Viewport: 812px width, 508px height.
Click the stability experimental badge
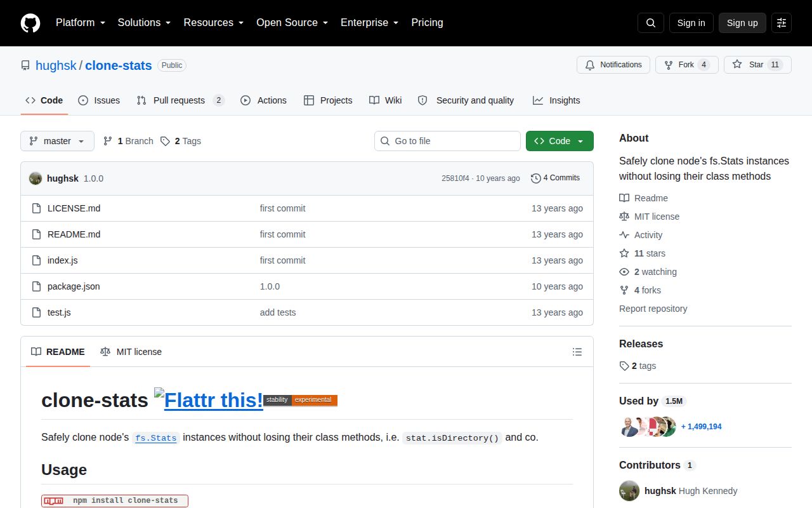300,400
